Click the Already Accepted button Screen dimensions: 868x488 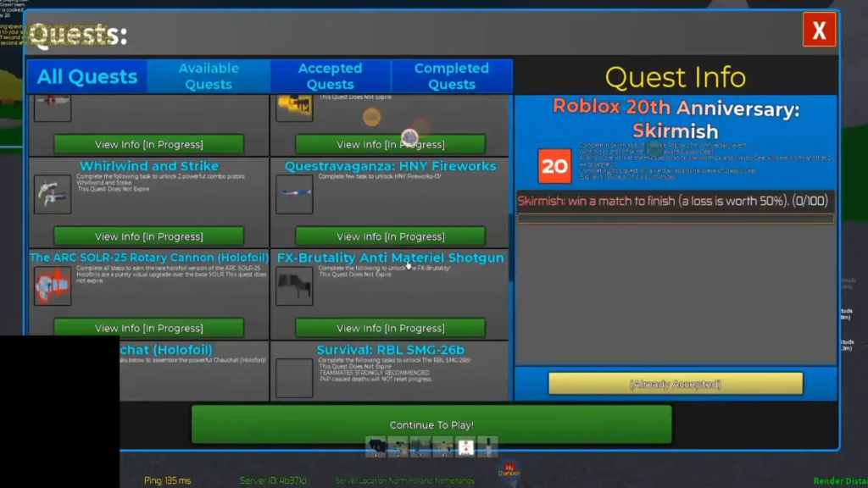pyautogui.click(x=676, y=384)
